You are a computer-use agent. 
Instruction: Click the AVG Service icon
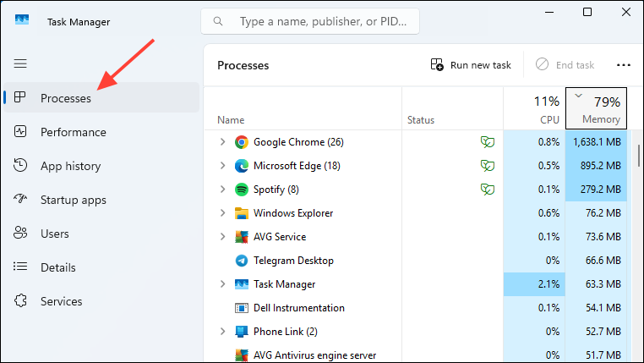[x=241, y=237]
